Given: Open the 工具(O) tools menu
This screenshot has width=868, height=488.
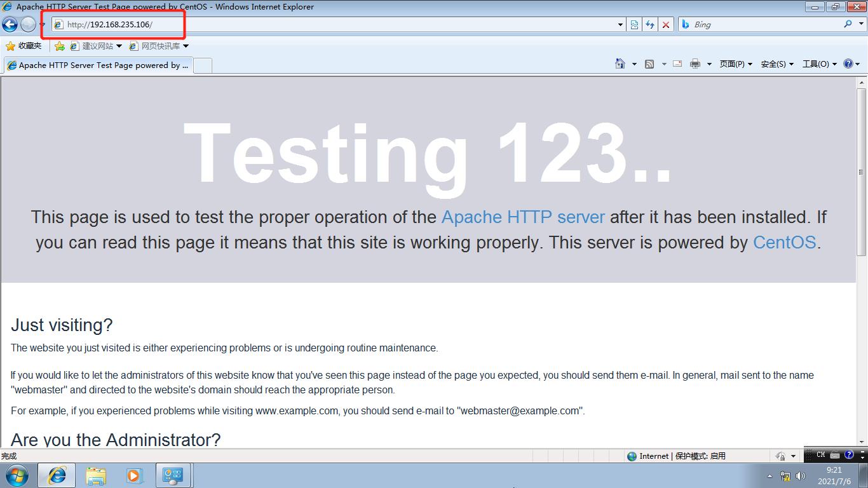Looking at the screenshot, I should click(820, 64).
